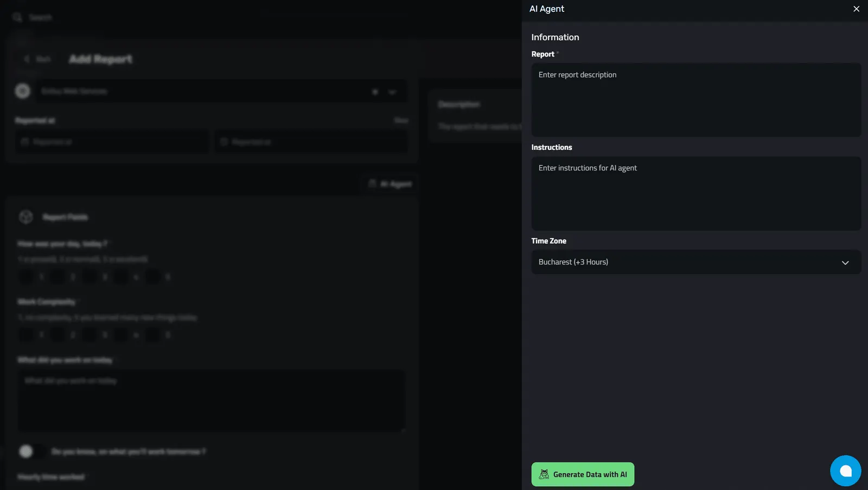Open the Time Zone dropdown
This screenshot has height=490, width=868.
tap(696, 262)
